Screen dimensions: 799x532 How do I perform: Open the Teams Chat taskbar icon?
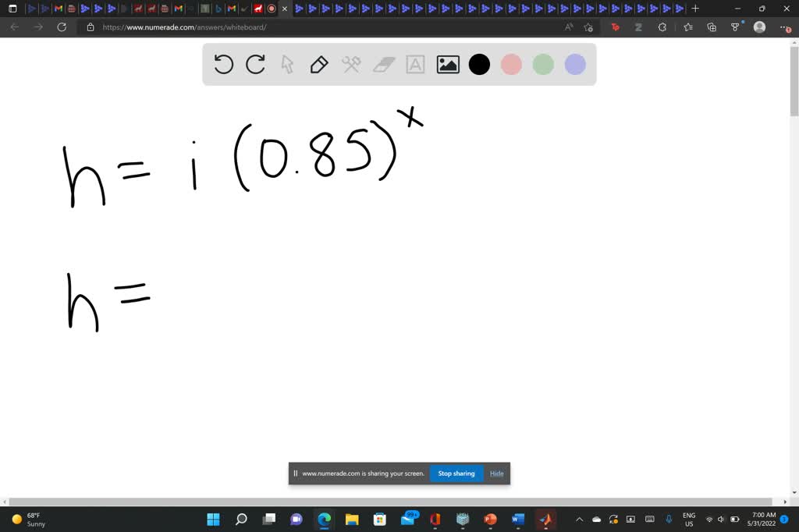click(297, 520)
